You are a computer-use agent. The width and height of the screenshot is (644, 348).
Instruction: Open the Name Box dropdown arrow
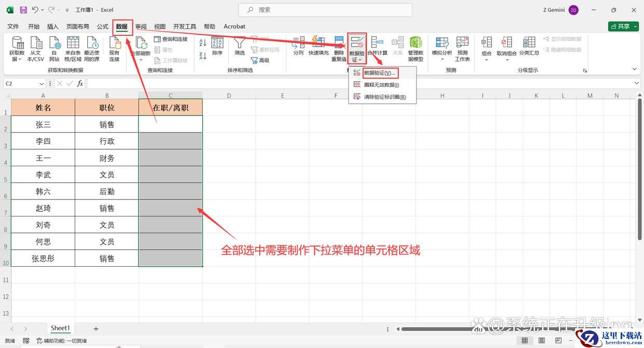pos(41,83)
